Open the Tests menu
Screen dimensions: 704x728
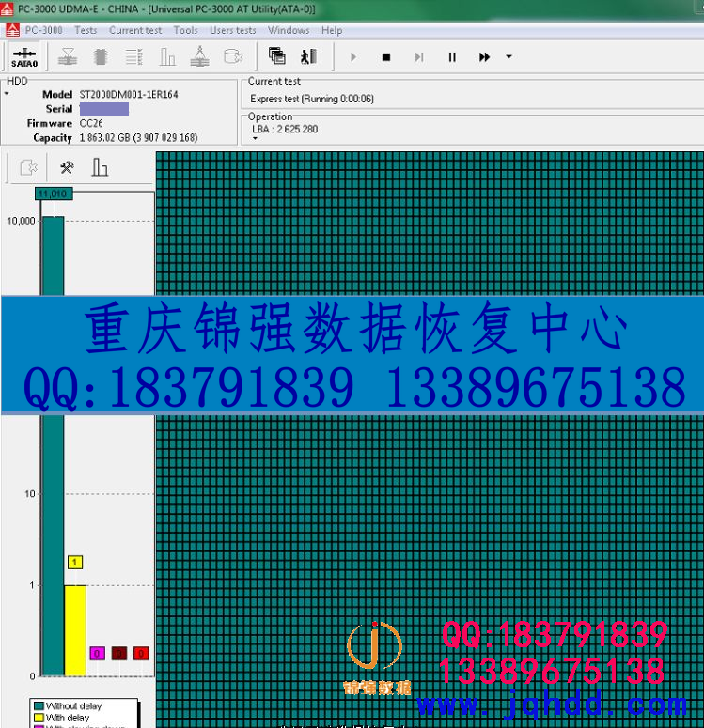coord(86,30)
